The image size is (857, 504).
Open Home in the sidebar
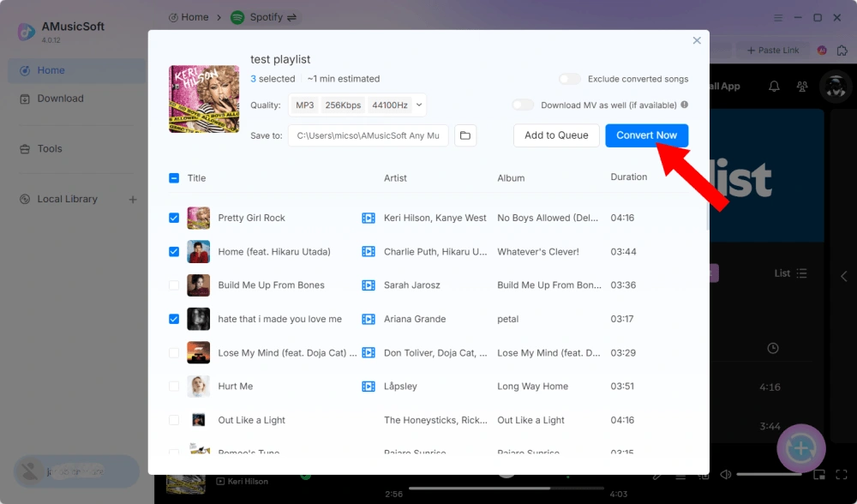(x=77, y=70)
